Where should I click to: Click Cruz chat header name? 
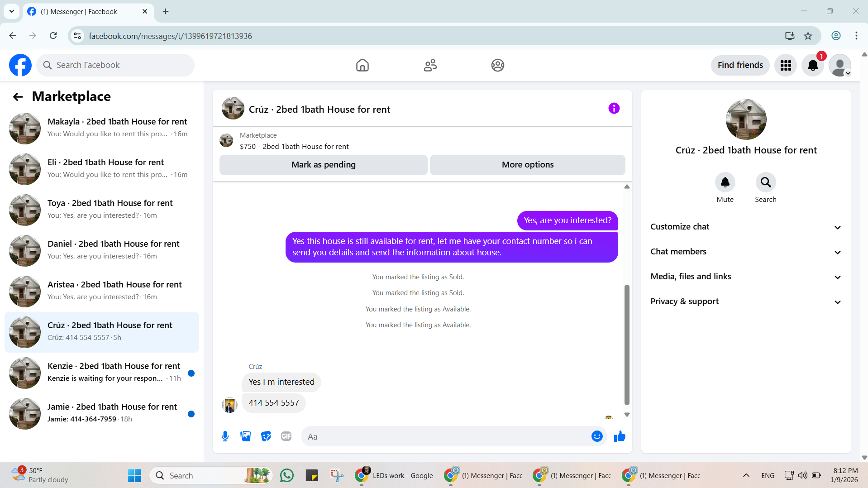click(319, 110)
